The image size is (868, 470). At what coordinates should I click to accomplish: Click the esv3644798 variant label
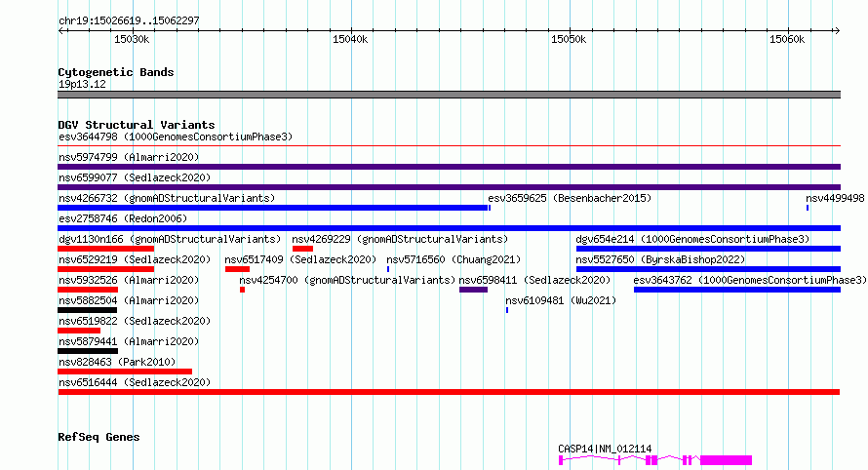pyautogui.click(x=176, y=137)
